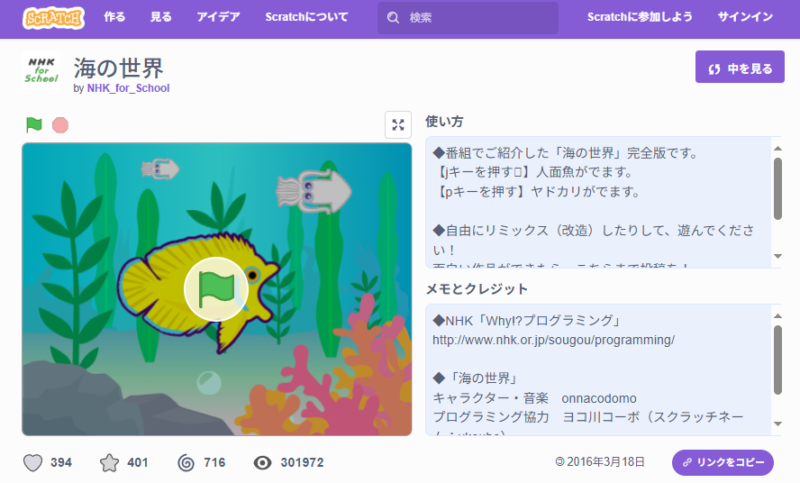Stop project with red stop sign
The width and height of the screenshot is (800, 483).
pos(60,125)
